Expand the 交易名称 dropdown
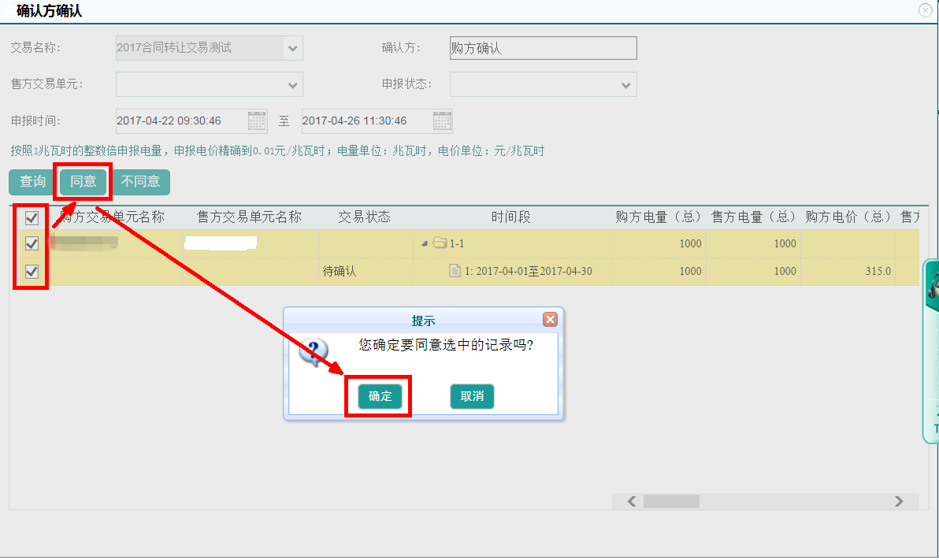 coord(292,49)
